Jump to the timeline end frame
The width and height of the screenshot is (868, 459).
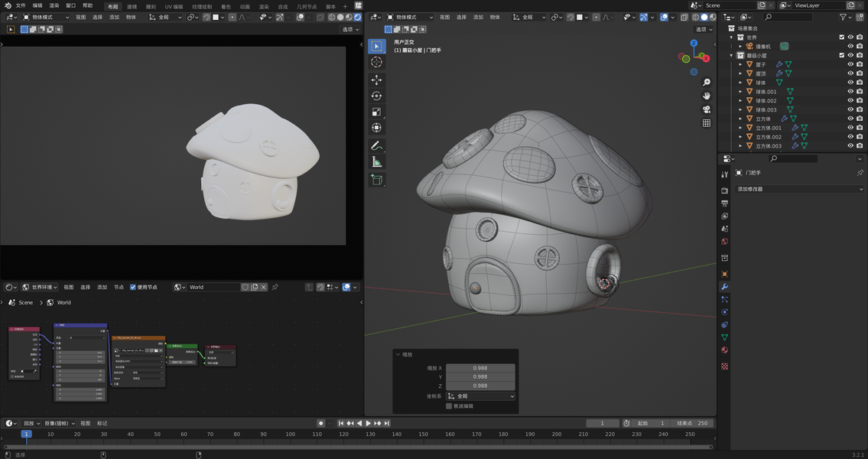[x=387, y=424]
